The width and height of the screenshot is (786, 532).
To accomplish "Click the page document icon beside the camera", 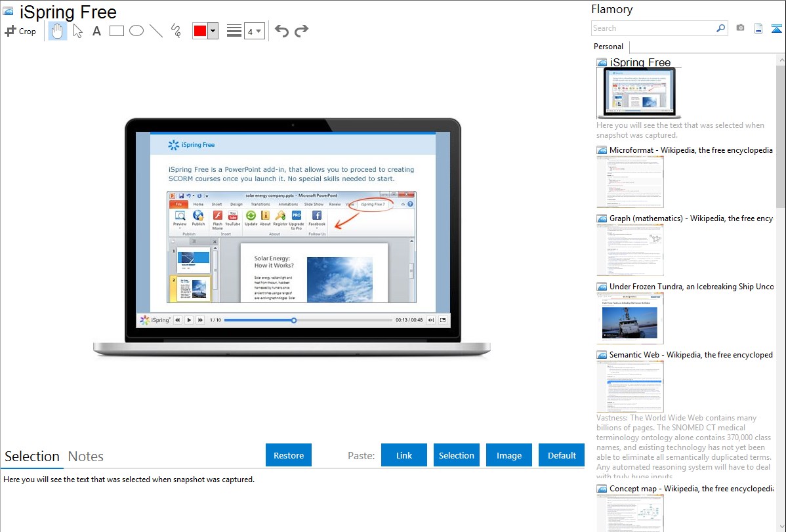I will click(758, 28).
